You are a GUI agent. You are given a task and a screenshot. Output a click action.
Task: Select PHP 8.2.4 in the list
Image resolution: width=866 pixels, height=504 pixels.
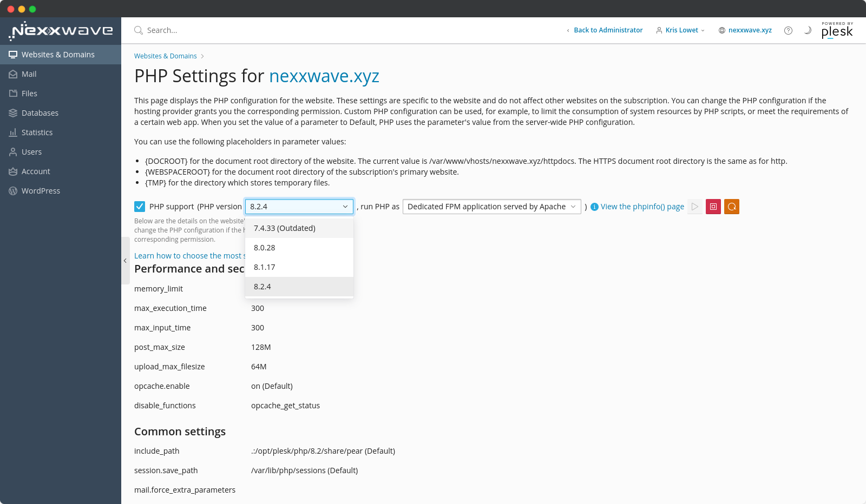tap(299, 287)
